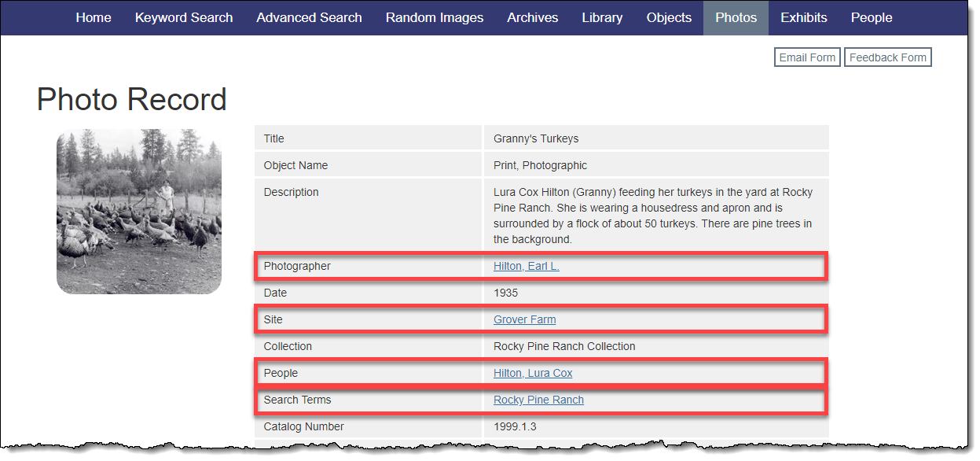Browse Random Images from the navigation

[435, 17]
